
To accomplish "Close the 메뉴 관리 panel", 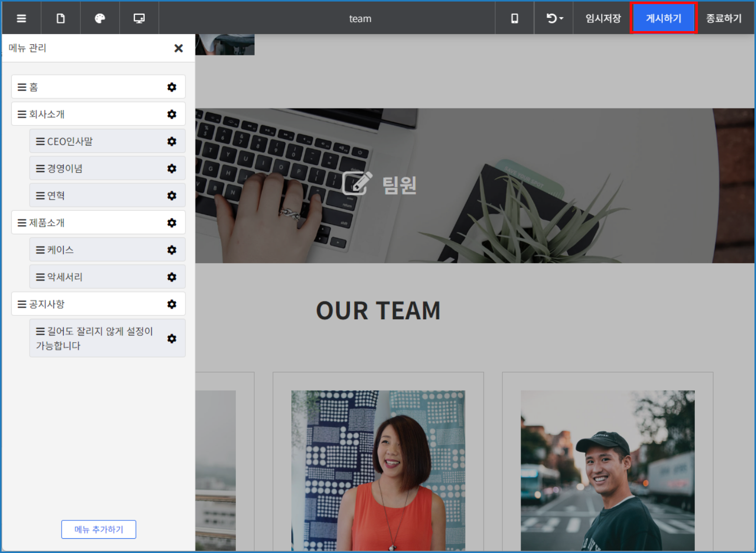I will click(x=178, y=48).
